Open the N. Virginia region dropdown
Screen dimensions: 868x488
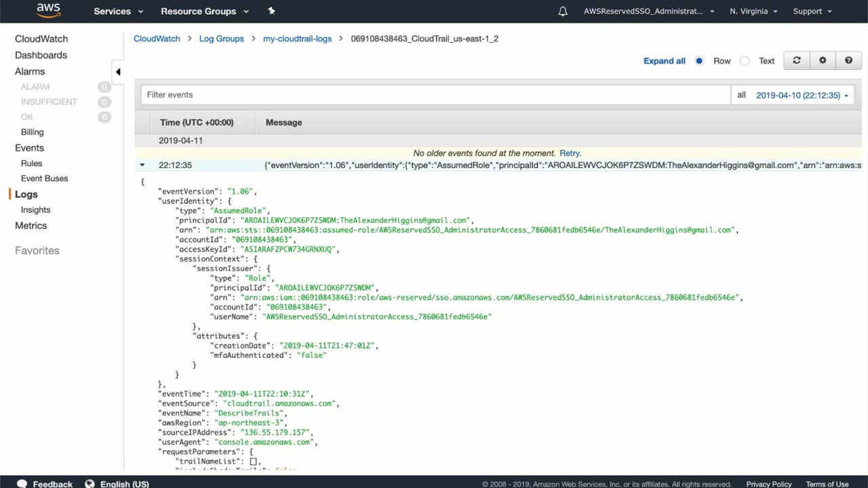tap(753, 12)
